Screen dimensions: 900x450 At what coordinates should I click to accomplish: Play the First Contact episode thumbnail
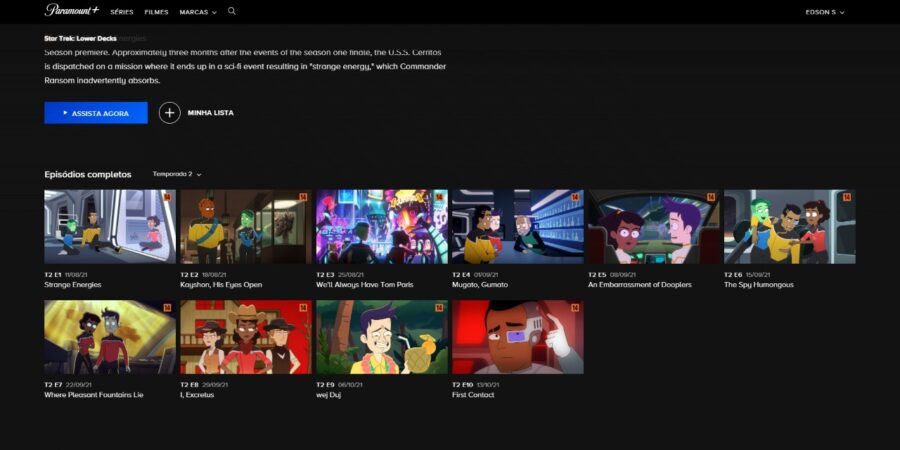click(x=518, y=337)
